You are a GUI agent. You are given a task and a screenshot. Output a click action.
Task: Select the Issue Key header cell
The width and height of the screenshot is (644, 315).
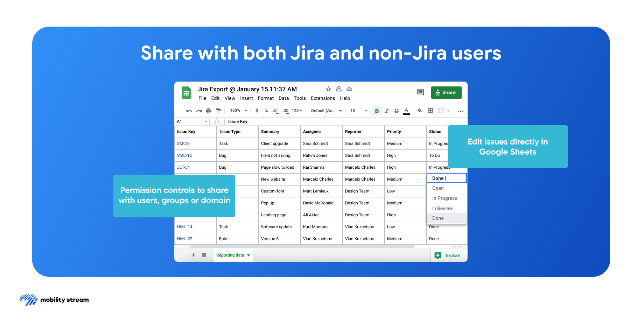click(x=195, y=132)
